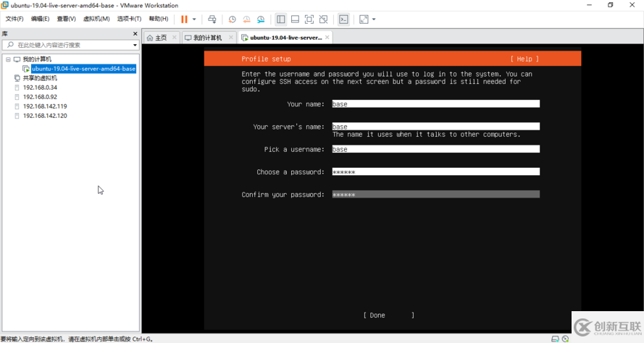Image resolution: width=644 pixels, height=343 pixels.
Task: Toggle the console view icon
Action: coord(344,20)
